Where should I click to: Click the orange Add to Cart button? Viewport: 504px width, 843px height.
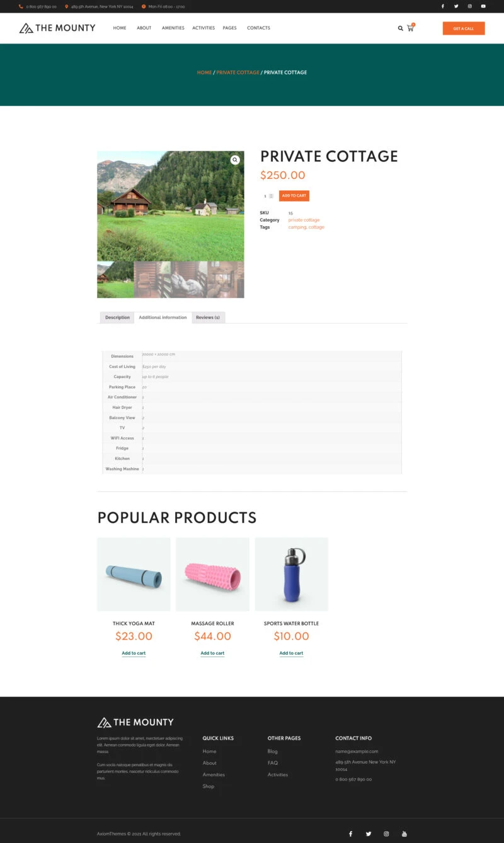click(x=294, y=196)
